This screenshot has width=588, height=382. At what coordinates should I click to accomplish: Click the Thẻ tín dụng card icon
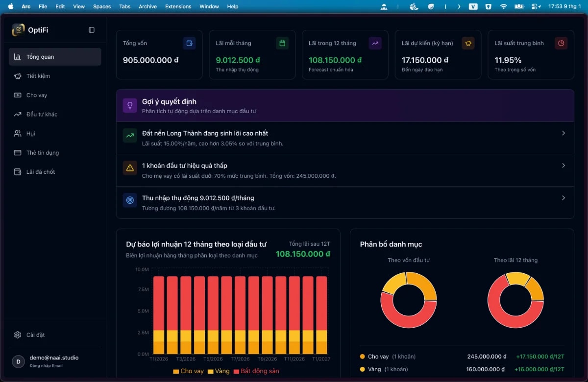[x=17, y=152]
